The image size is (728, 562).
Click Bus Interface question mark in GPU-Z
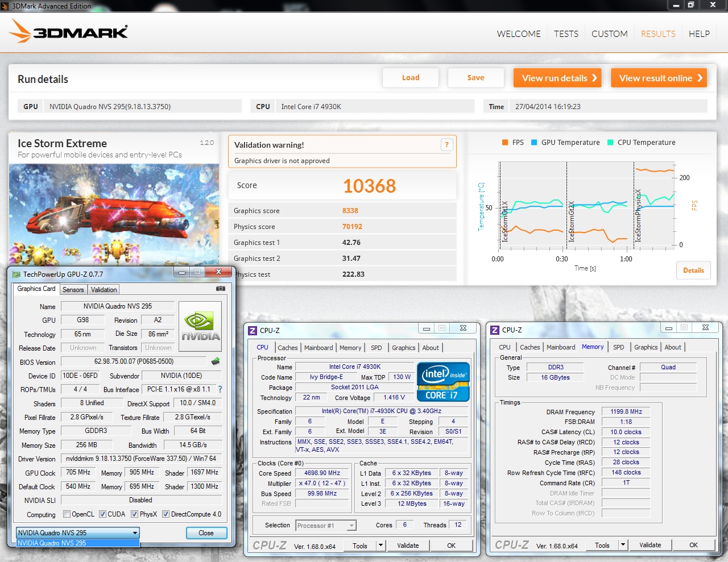[220, 389]
